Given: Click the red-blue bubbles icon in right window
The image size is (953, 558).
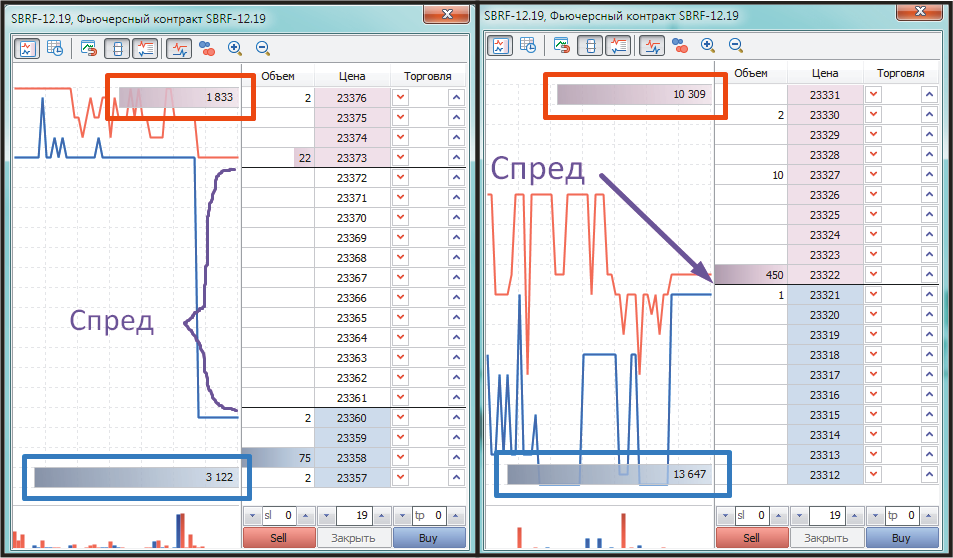Looking at the screenshot, I should pos(680,46).
